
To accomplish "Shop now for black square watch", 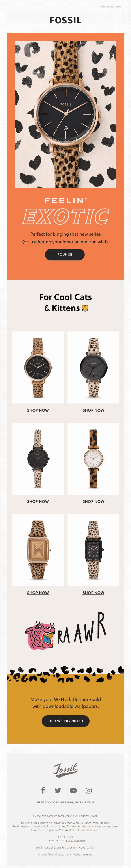I will pos(93,593).
